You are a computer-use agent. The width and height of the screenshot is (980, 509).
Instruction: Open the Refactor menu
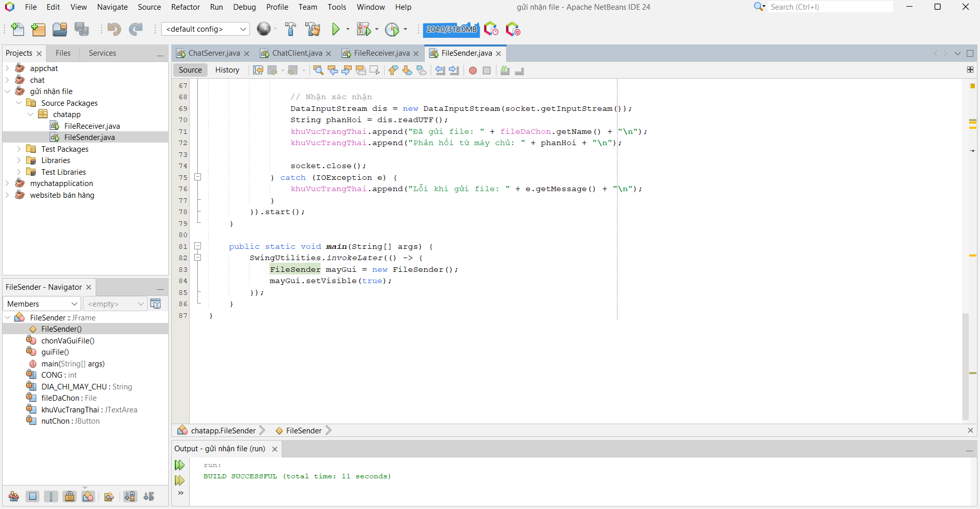185,7
